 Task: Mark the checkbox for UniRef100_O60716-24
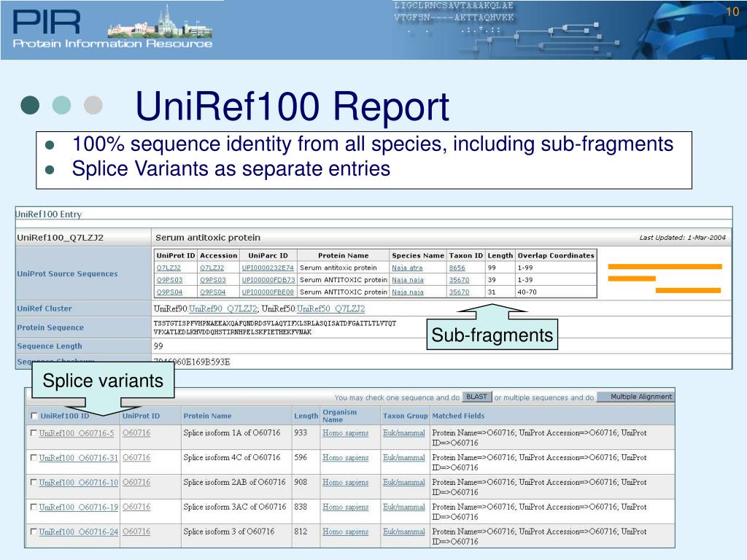(33, 532)
